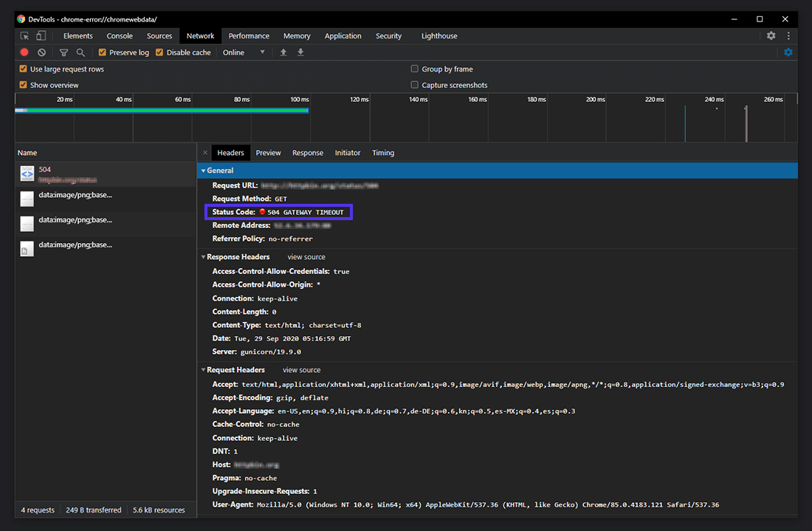The width and height of the screenshot is (812, 531).
Task: Switch to the Timing tab
Action: [383, 152]
